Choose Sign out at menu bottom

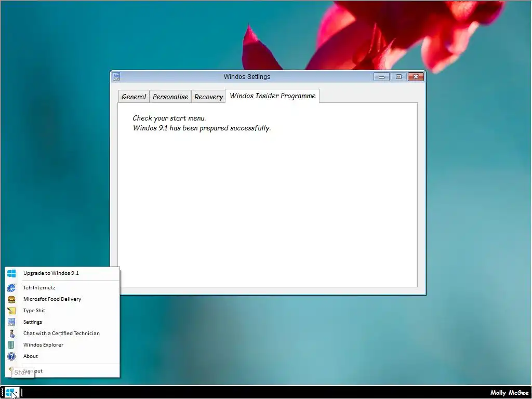click(x=62, y=371)
